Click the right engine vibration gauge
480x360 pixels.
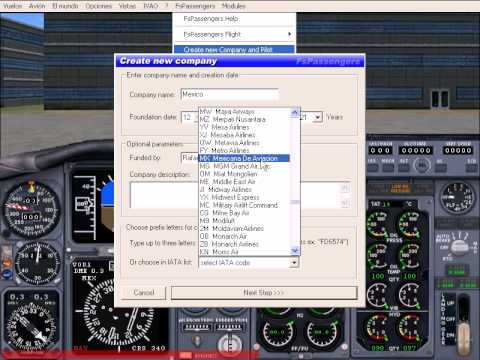(x=409, y=296)
